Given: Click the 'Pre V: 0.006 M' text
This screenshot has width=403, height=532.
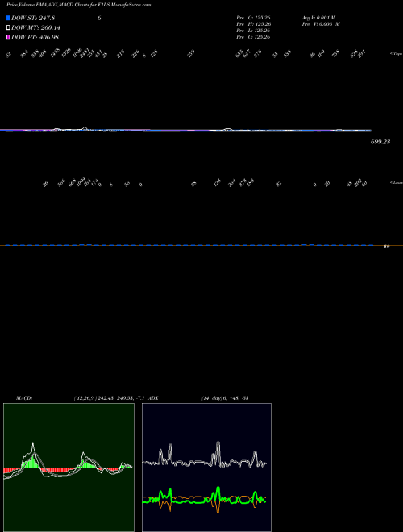Looking at the screenshot, I should 322,24.
